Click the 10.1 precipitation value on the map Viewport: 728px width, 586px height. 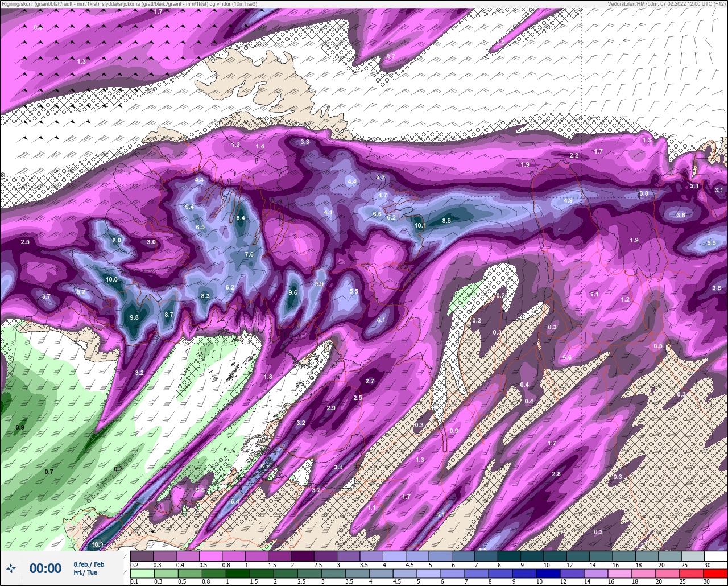[x=420, y=225]
